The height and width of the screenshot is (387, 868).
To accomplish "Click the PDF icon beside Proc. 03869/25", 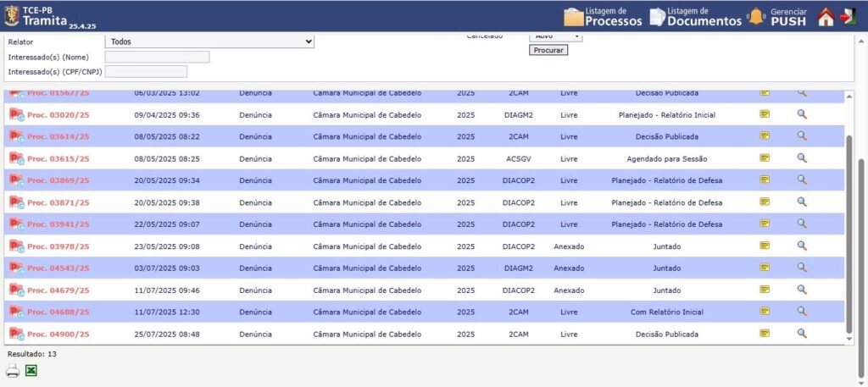I will [x=15, y=180].
